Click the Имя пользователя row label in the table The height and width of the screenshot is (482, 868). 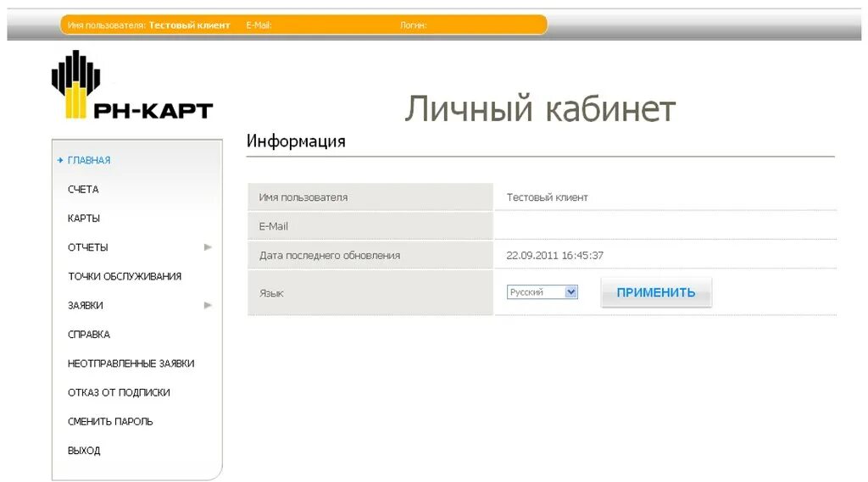[303, 197]
